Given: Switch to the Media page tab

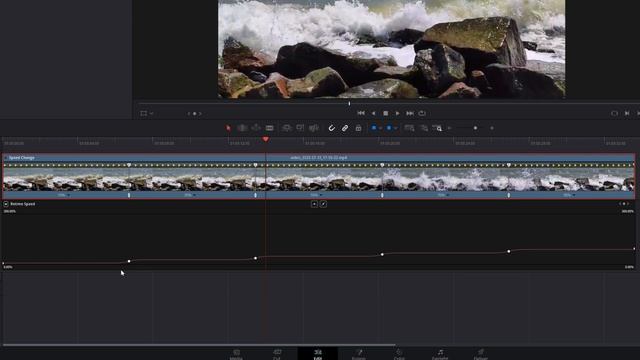Looking at the screenshot, I should click(x=236, y=354).
